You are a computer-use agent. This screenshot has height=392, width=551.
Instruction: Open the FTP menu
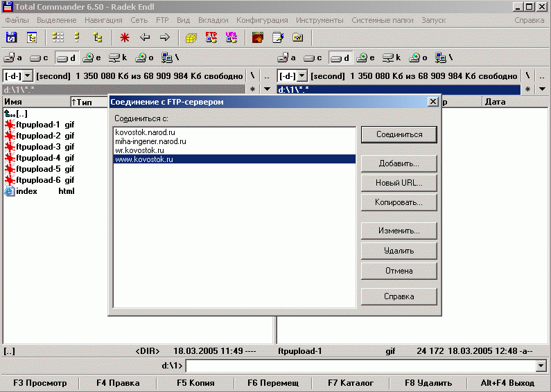162,20
